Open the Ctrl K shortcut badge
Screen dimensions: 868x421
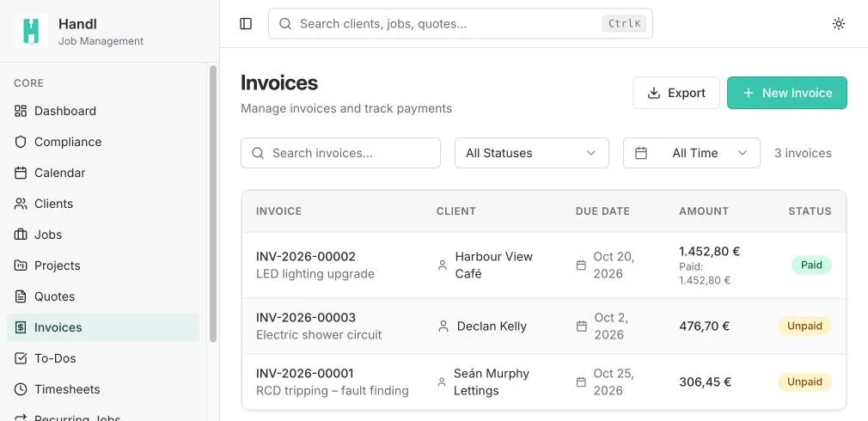624,24
